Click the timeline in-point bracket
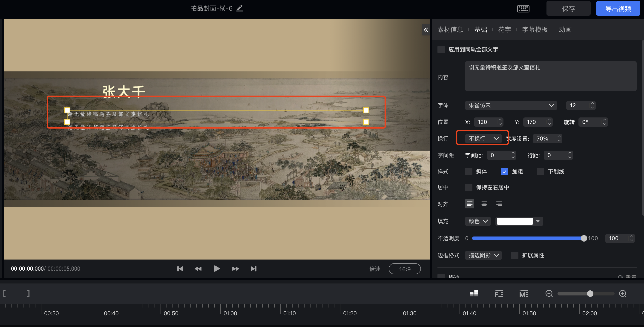Screen dimensions: 644x327 5,293
